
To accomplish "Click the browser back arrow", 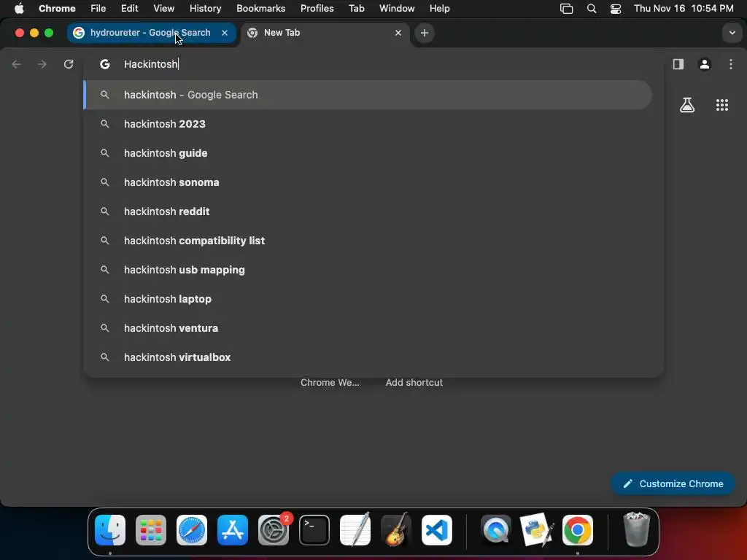I will 16,64.
